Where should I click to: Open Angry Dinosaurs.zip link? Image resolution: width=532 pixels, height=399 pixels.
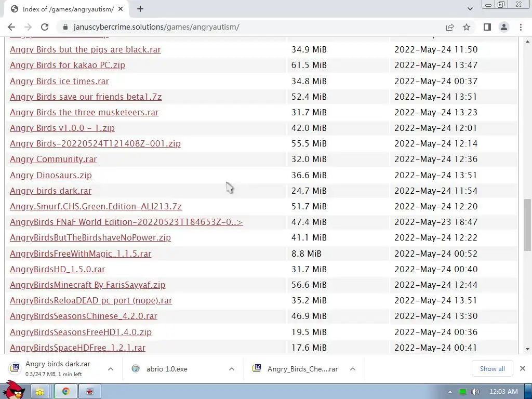[x=51, y=176]
